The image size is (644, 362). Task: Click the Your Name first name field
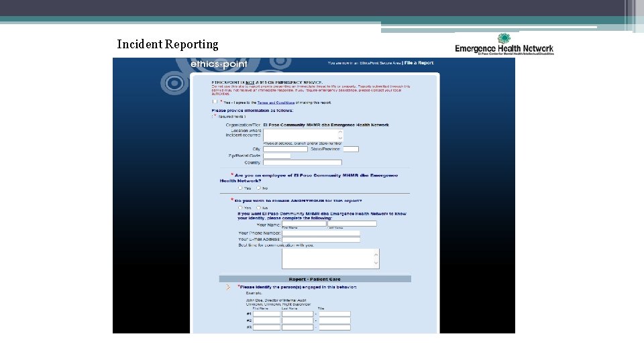tap(304, 224)
